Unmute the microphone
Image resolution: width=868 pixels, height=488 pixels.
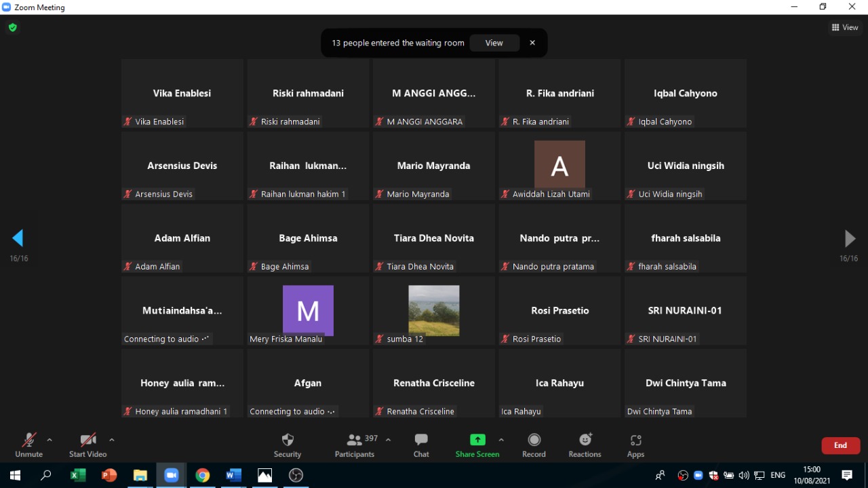[28, 445]
